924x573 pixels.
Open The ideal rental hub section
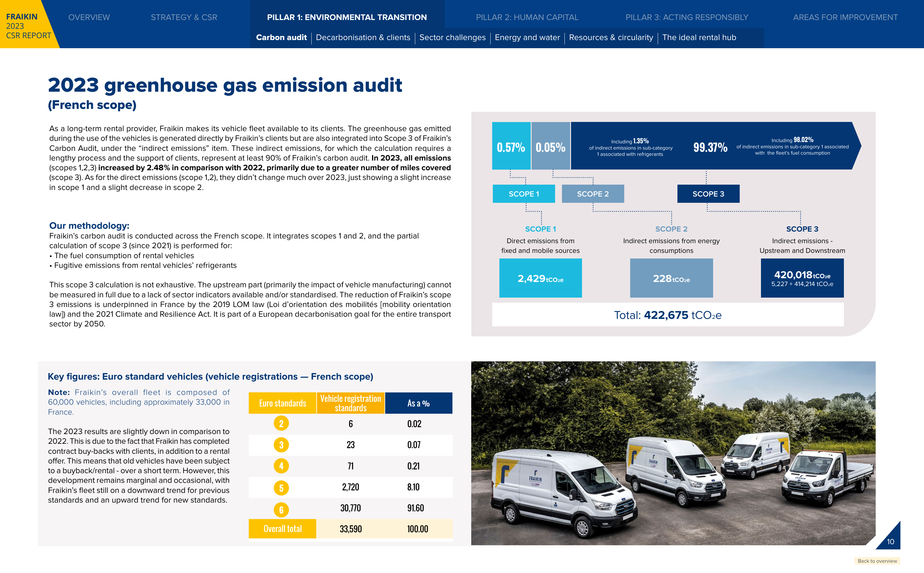[x=699, y=38]
